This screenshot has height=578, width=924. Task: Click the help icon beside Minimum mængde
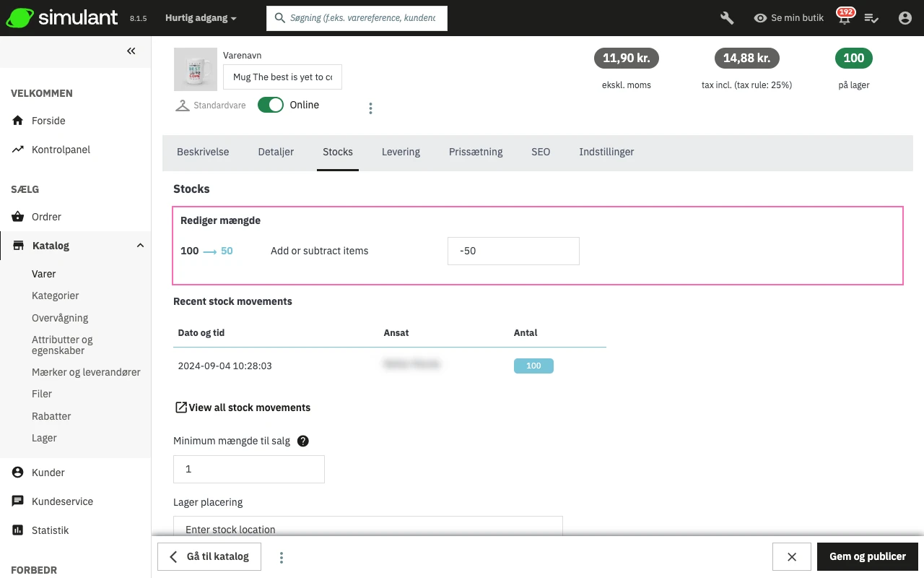point(303,441)
